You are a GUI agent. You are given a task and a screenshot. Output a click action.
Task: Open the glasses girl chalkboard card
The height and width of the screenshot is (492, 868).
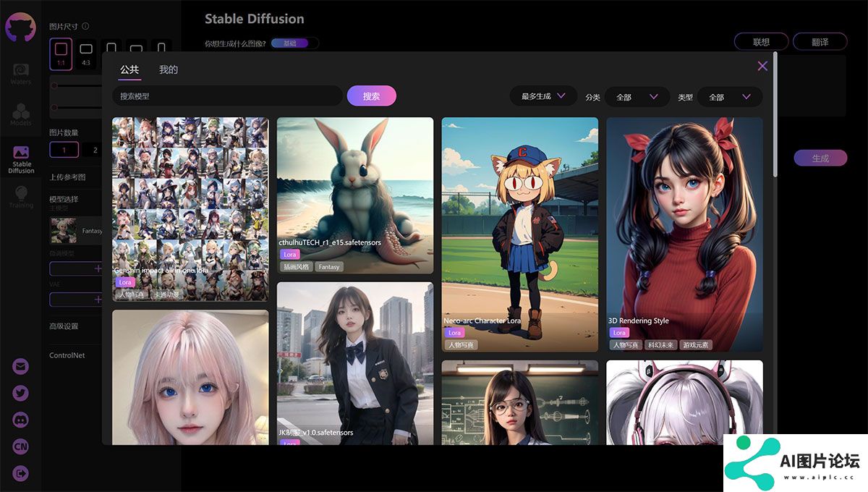(x=520, y=402)
